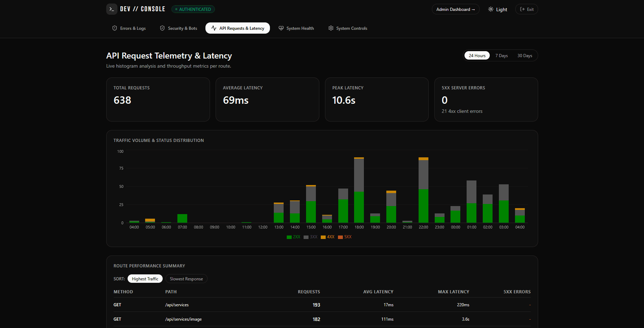Switch the theme to Light
The image size is (644, 328).
click(x=497, y=9)
